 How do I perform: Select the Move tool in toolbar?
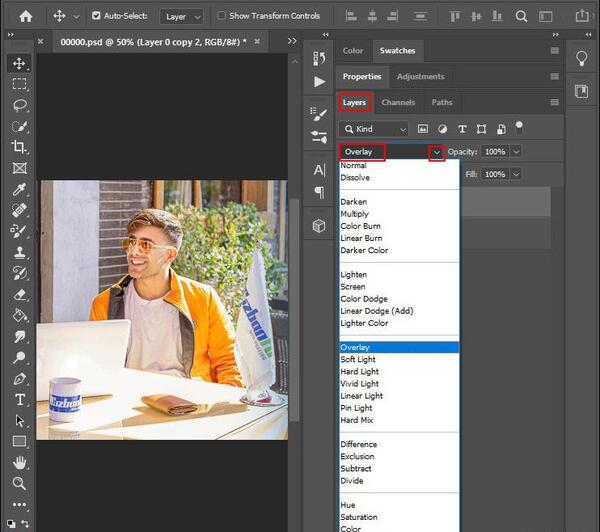(19, 63)
